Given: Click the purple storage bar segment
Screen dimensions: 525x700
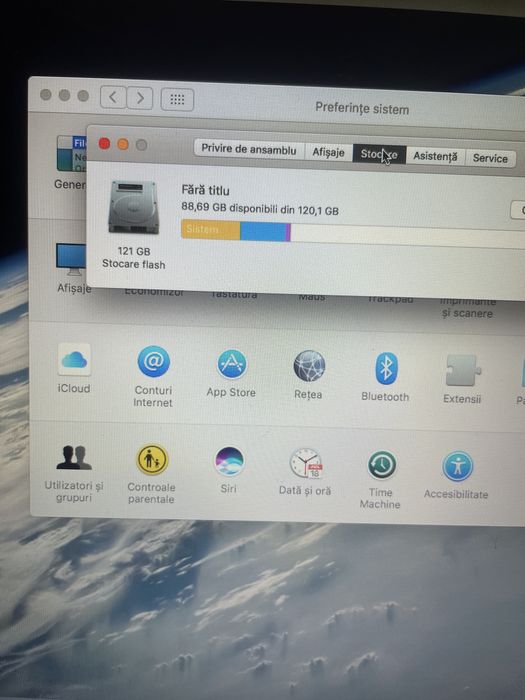Looking at the screenshot, I should 288,233.
